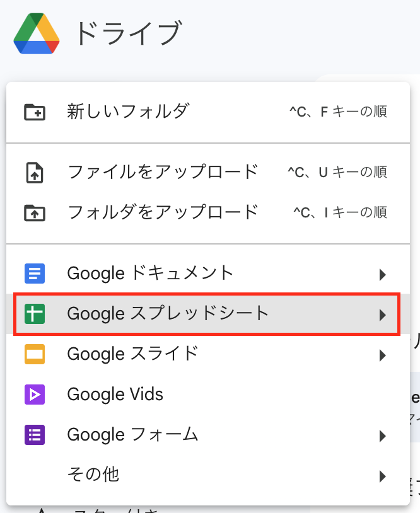The width and height of the screenshot is (420, 513).
Task: Click the purple Google Forms icon
Action: (x=34, y=435)
